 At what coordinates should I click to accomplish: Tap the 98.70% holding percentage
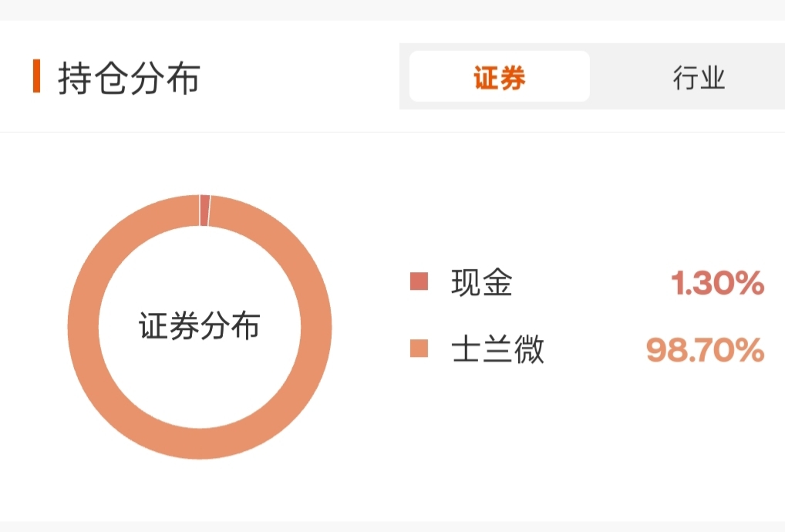point(705,351)
